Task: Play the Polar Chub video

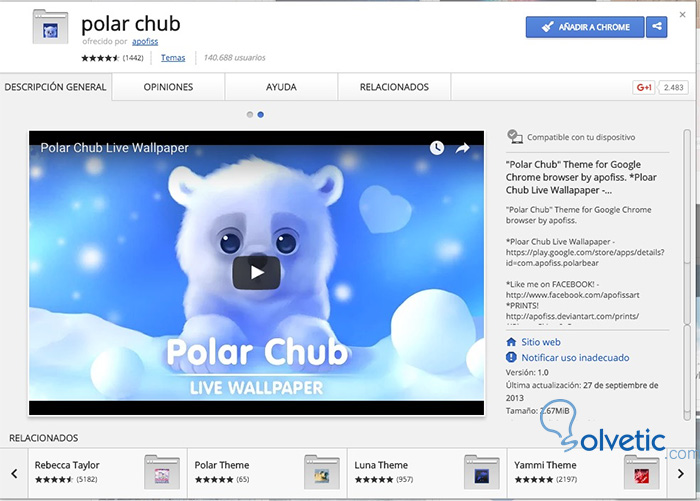Action: (x=256, y=272)
